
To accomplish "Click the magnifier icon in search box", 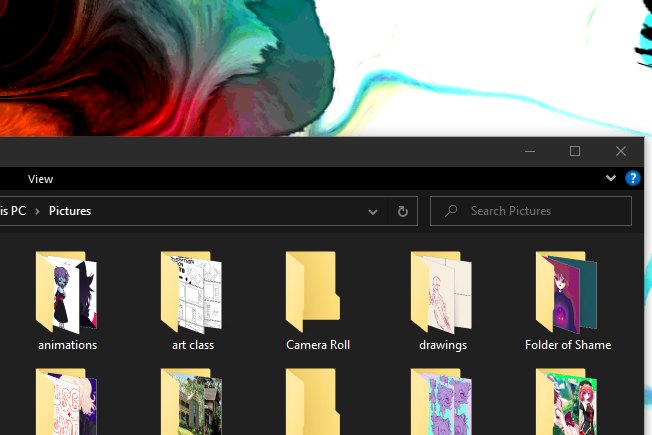I will point(452,211).
